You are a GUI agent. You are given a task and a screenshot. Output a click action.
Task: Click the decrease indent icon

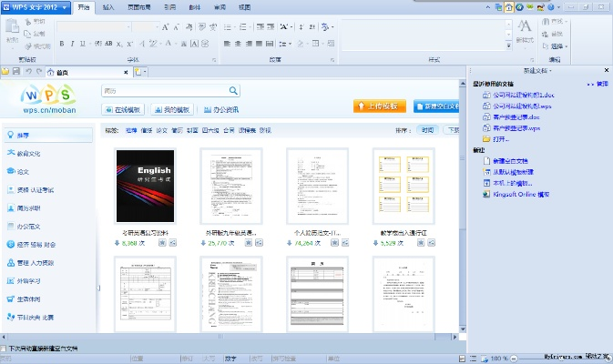tap(261, 27)
